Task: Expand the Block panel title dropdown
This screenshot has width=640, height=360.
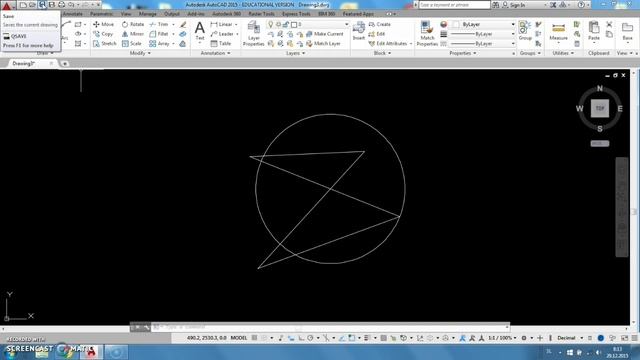Action: coord(382,53)
